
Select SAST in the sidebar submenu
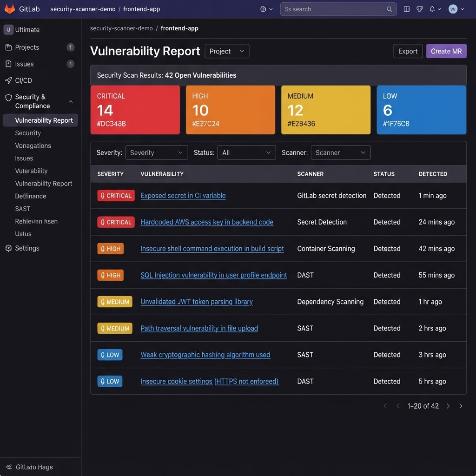(23, 209)
